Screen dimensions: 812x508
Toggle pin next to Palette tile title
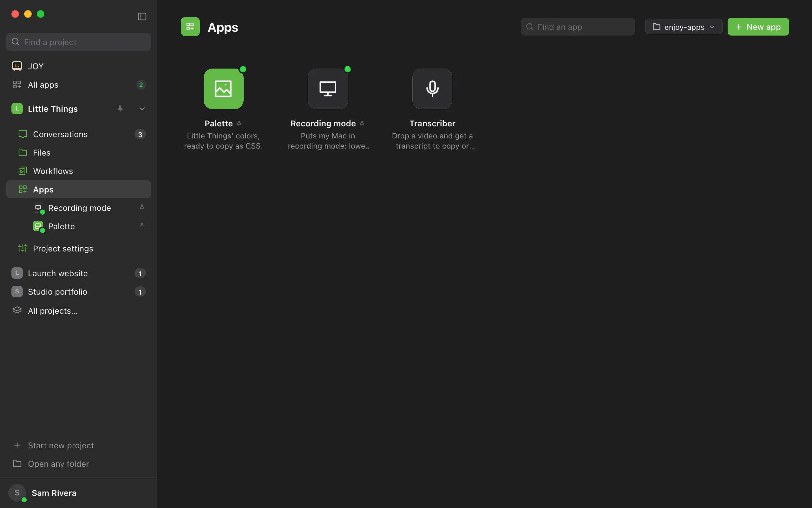click(x=239, y=123)
